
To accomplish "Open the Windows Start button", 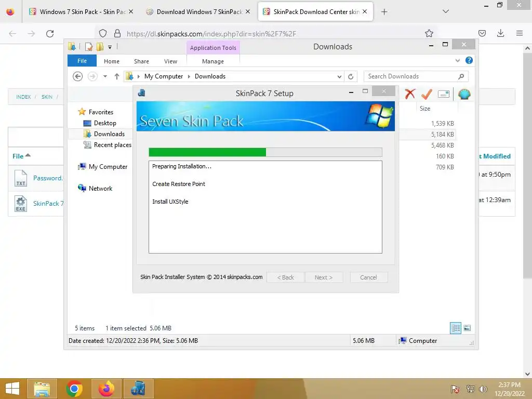I will [x=12, y=389].
